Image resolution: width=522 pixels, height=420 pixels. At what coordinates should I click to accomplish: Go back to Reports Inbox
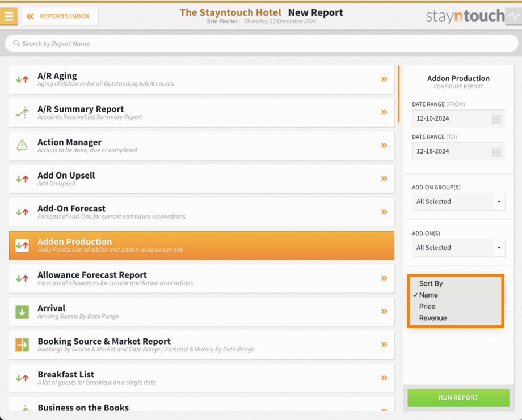(x=60, y=16)
